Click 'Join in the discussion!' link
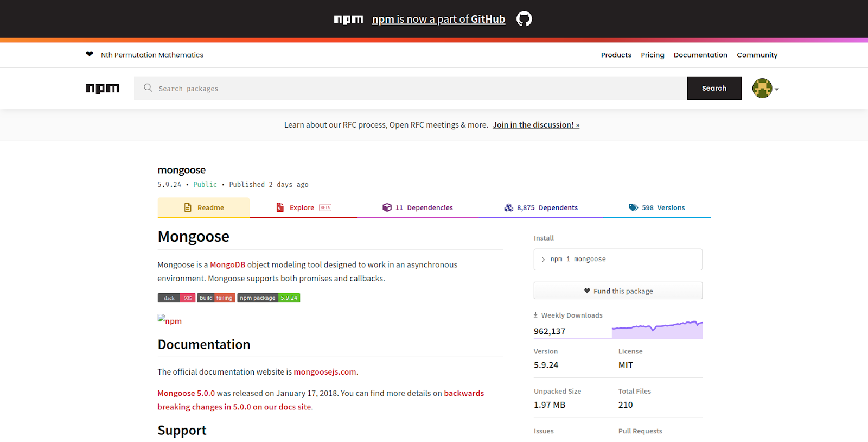 click(x=536, y=124)
